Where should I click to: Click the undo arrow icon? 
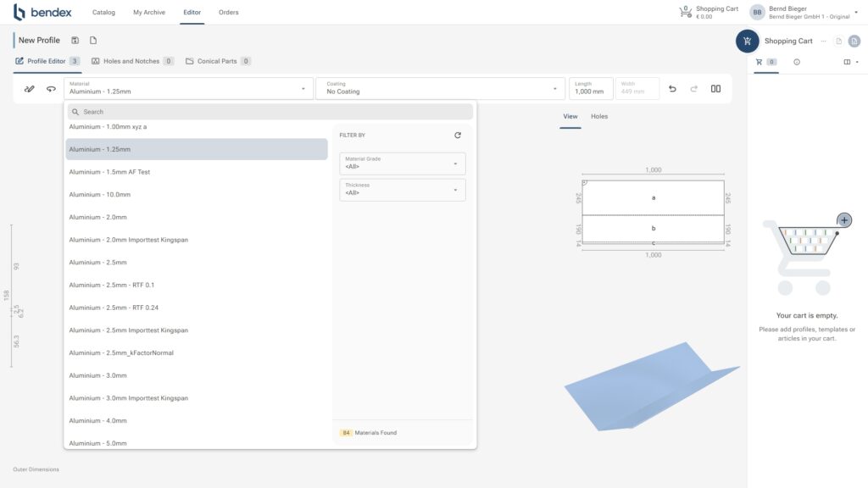point(672,89)
